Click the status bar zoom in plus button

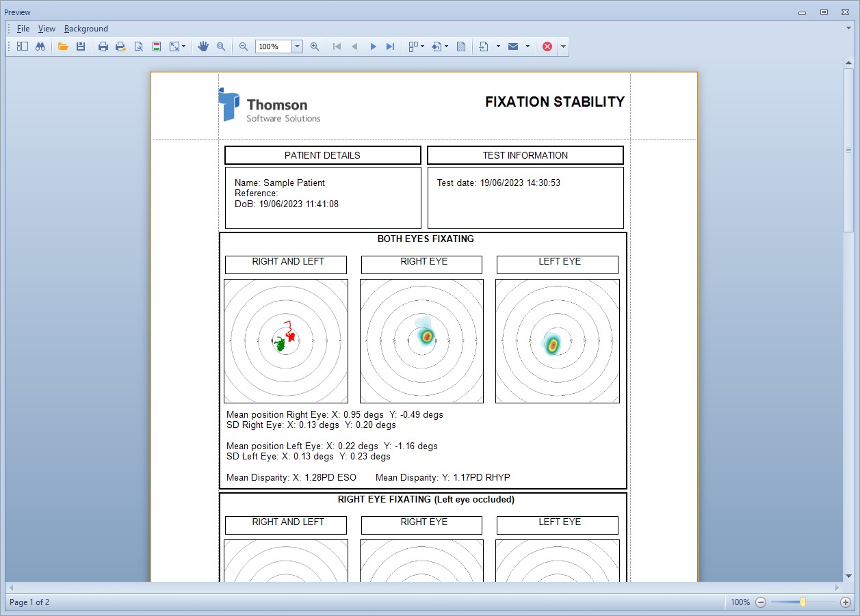pyautogui.click(x=845, y=602)
